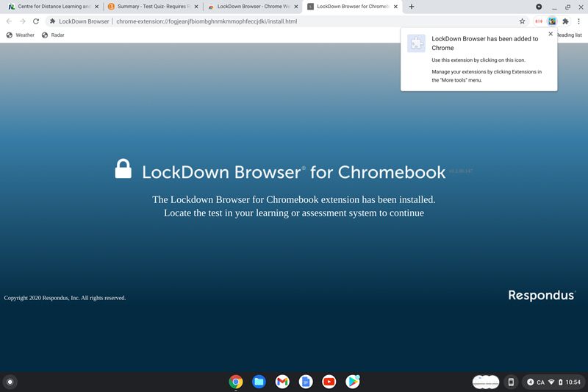Open the profile dropdown in tab strip
The width and height of the screenshot is (588, 392).
539,7
